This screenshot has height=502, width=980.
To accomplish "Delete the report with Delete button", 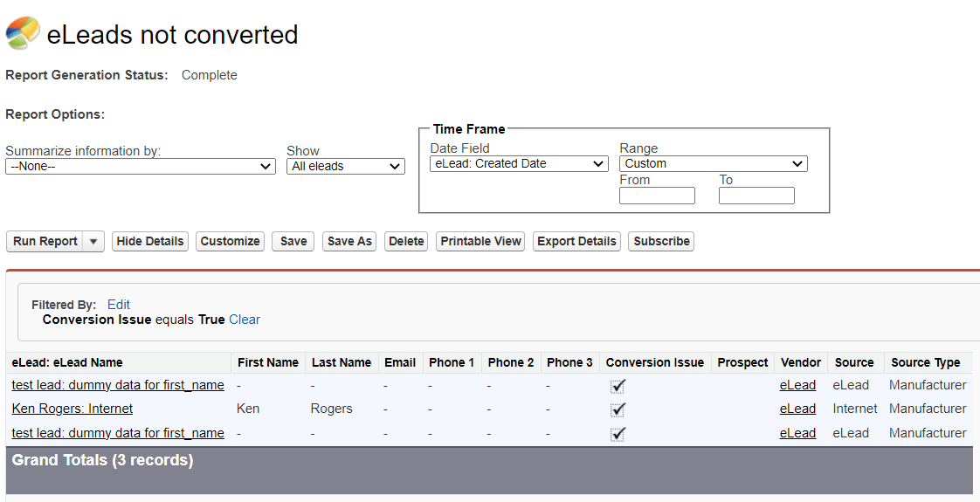I will pyautogui.click(x=406, y=242).
